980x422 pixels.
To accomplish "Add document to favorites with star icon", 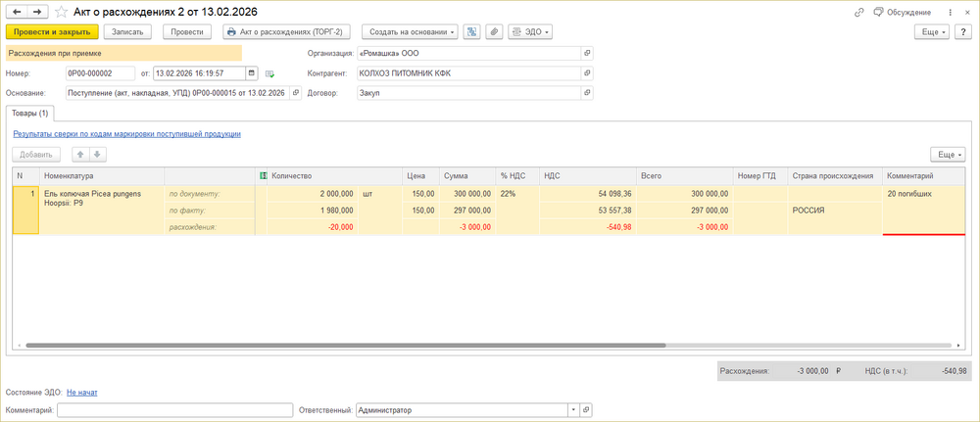I will pos(61,11).
